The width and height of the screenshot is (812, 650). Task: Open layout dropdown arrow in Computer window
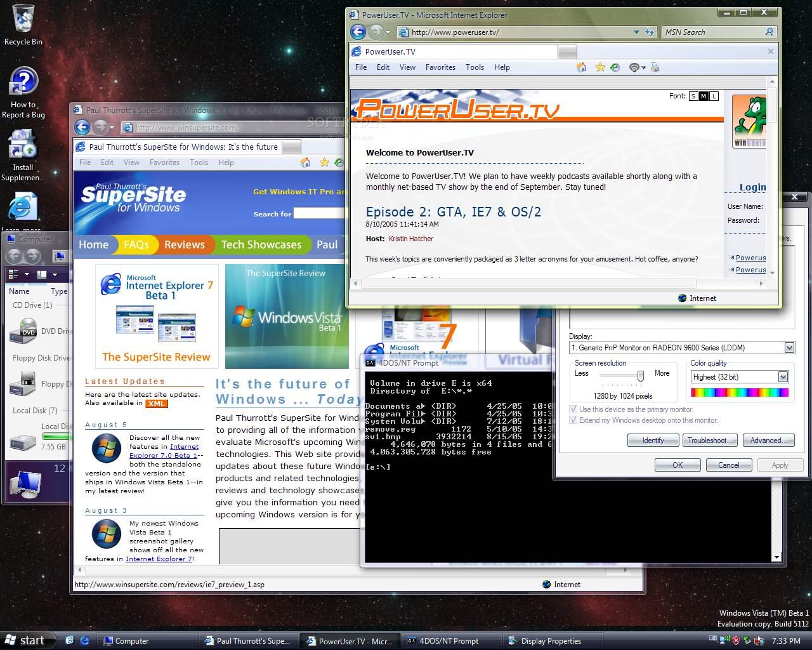pyautogui.click(x=55, y=274)
